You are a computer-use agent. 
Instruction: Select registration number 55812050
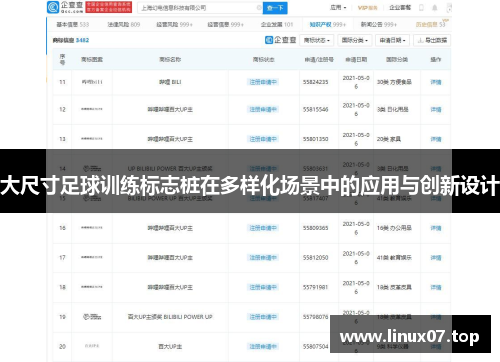pyautogui.click(x=315, y=258)
